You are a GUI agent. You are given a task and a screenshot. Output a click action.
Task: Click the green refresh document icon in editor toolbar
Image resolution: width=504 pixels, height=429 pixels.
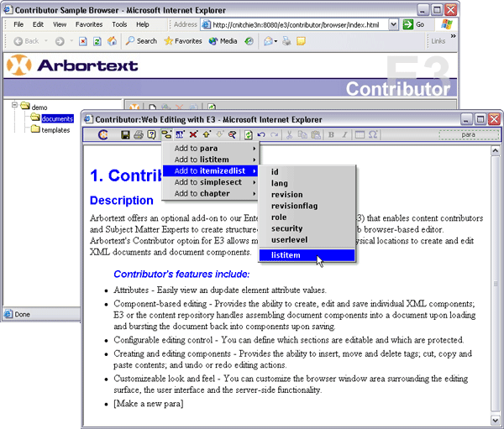pyautogui.click(x=248, y=134)
